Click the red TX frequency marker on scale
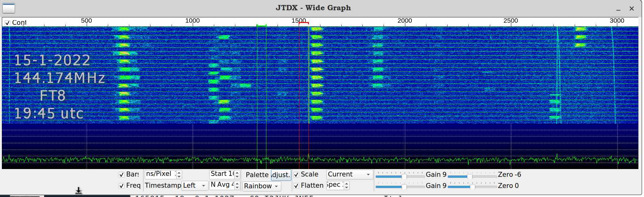The width and height of the screenshot is (644, 197). (x=304, y=23)
